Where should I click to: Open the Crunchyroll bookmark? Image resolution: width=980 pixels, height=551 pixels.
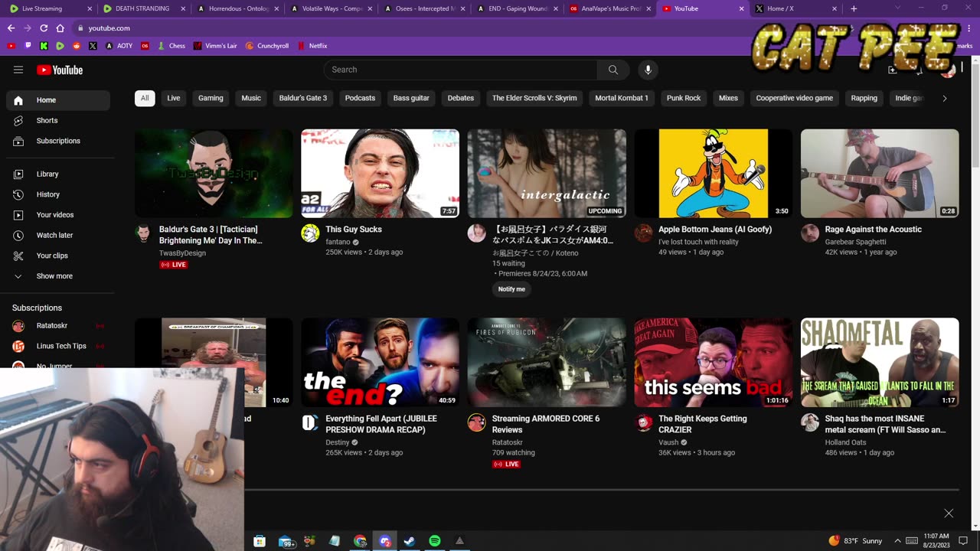pos(267,46)
